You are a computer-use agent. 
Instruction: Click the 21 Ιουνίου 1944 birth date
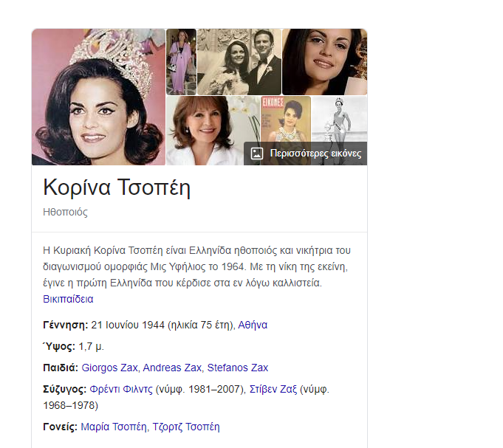[128, 325]
